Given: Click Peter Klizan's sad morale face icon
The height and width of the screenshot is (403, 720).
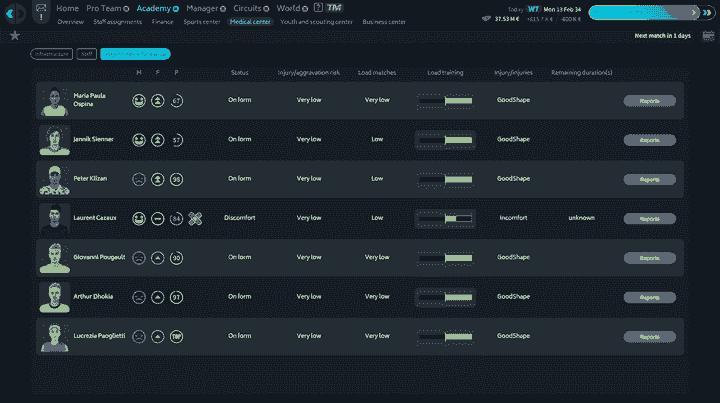Looking at the screenshot, I should (139, 179).
